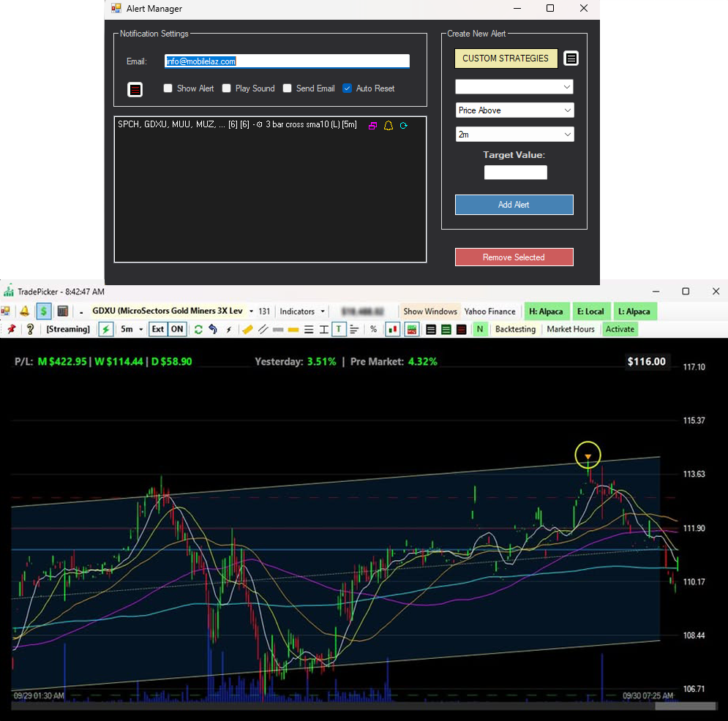
Task: Enable the Play Sound checkbox
Action: click(227, 88)
